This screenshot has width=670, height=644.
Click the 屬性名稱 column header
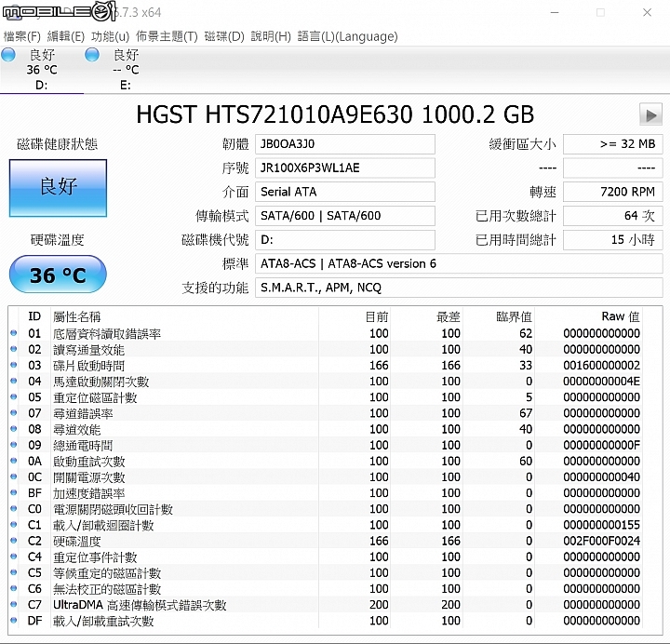(x=77, y=316)
